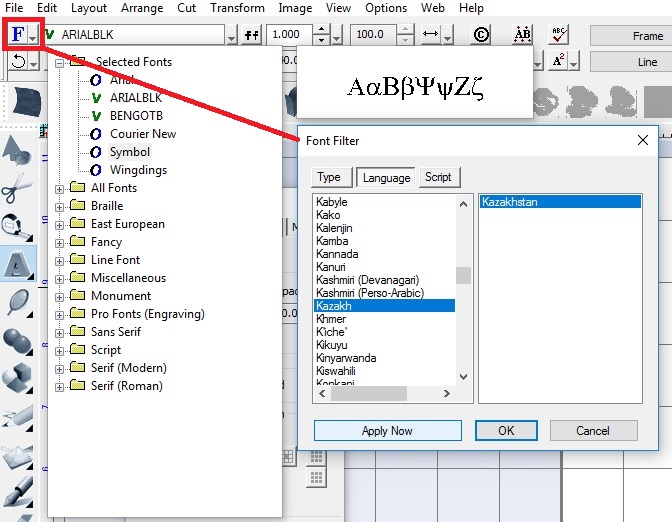
Task: Expand the Fancy font folder
Action: click(60, 243)
